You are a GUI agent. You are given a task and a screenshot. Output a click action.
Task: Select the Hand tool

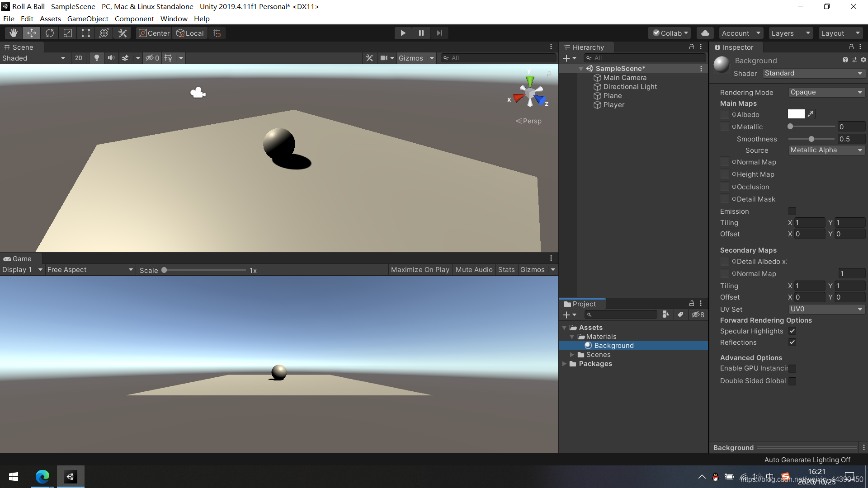point(14,33)
